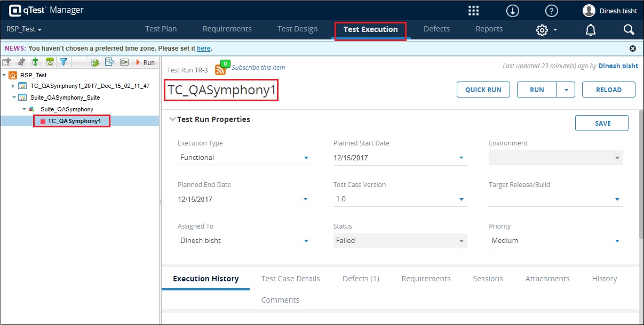644x325 pixels.
Task: Click the add test run toolbar icon
Action: pos(35,62)
